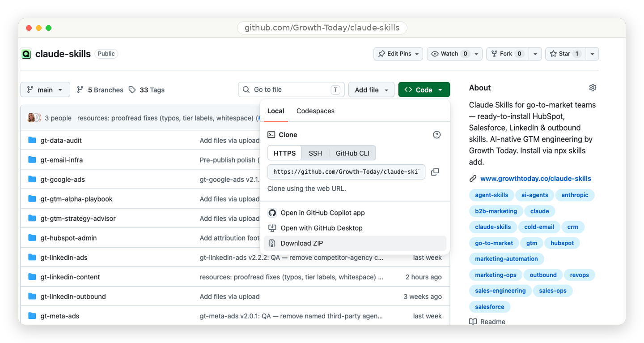Choose Download ZIP
644x343 pixels.
(x=355, y=243)
